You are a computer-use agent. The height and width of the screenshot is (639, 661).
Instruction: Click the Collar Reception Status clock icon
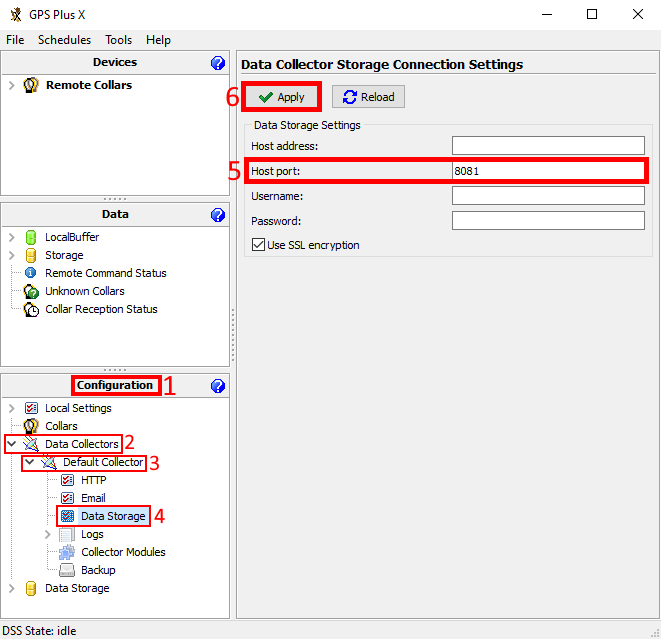pos(31,309)
